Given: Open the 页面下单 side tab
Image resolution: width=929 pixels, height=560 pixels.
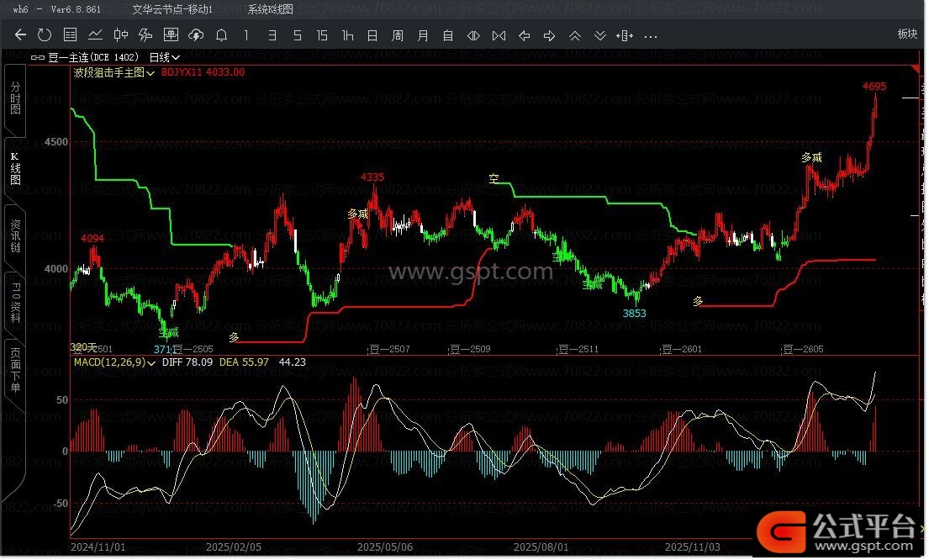Looking at the screenshot, I should 15,370.
